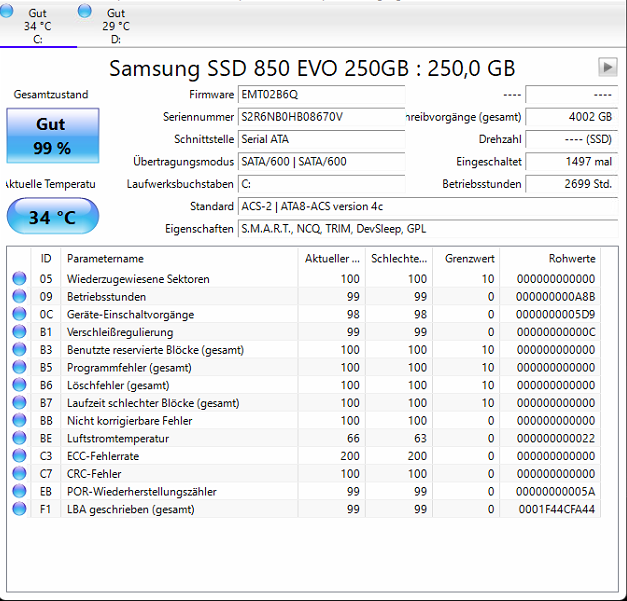Select the Programmfehler (gesamt) parameter name
627x601 pixels.
pos(129,367)
